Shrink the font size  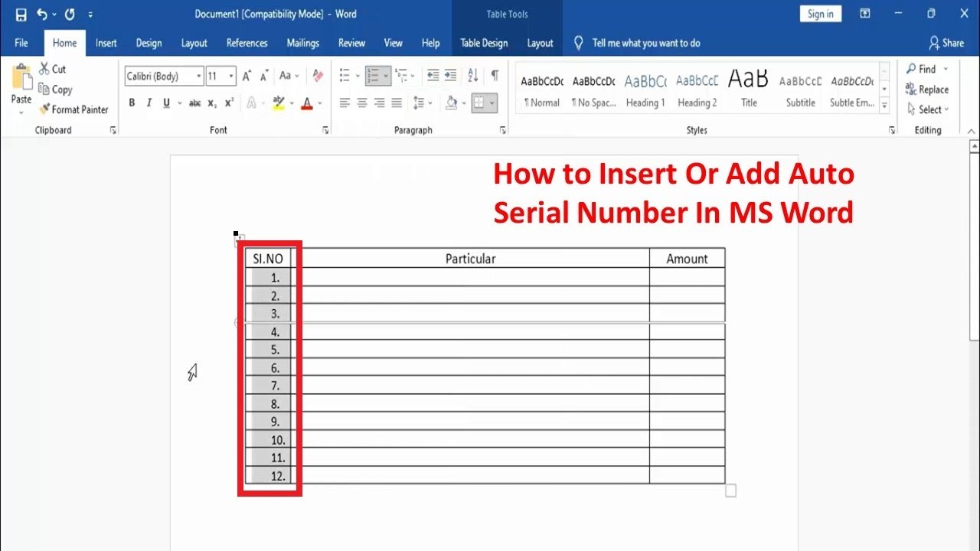tap(264, 76)
